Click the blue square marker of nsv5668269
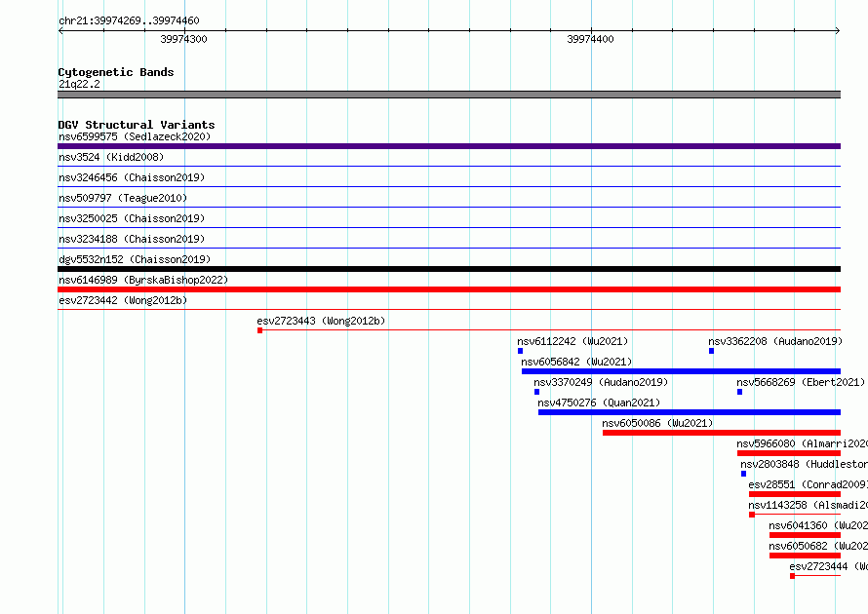 coord(739,392)
